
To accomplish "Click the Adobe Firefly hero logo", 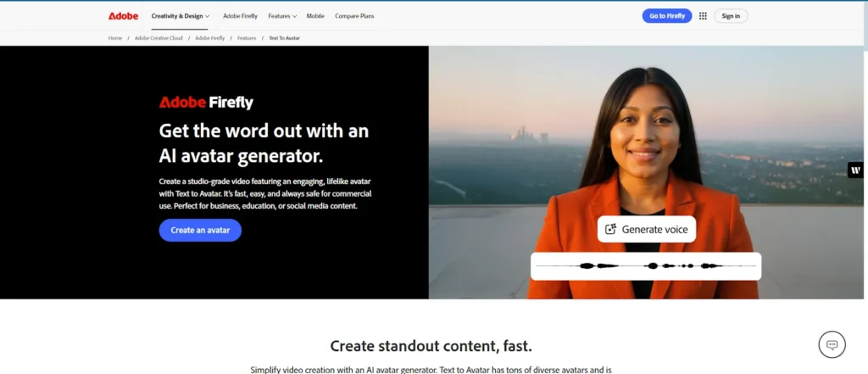I will (x=206, y=103).
